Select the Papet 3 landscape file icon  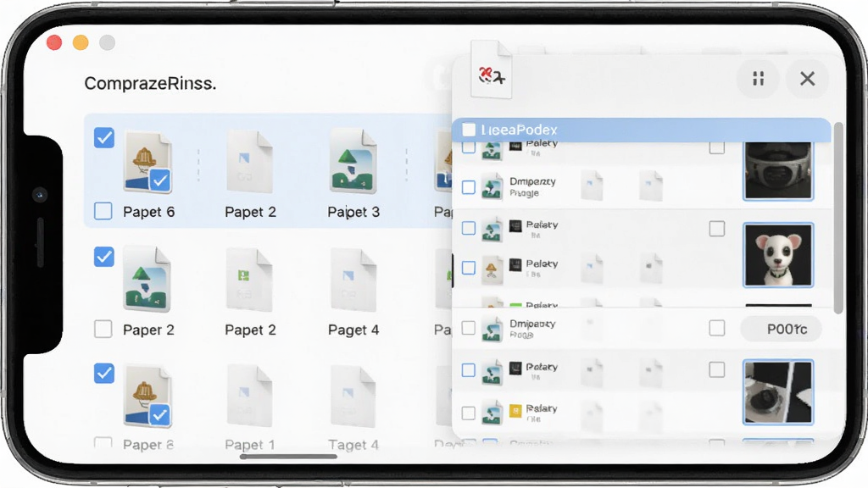click(353, 161)
